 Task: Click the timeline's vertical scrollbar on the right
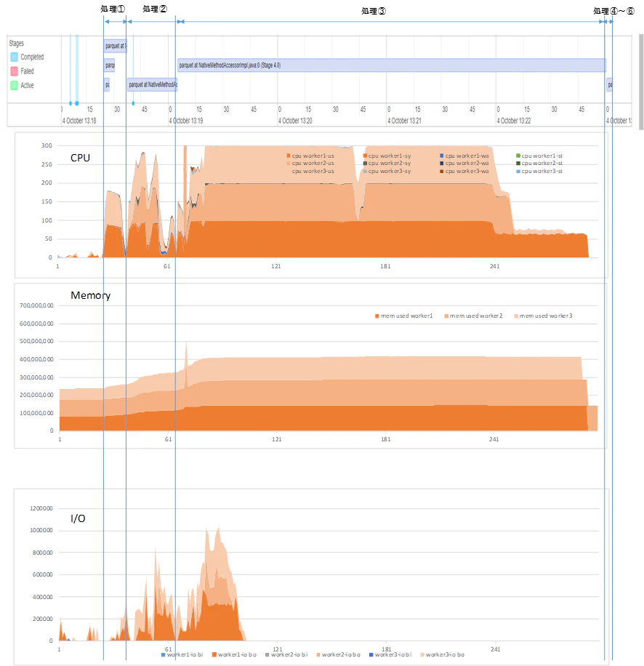[x=641, y=83]
